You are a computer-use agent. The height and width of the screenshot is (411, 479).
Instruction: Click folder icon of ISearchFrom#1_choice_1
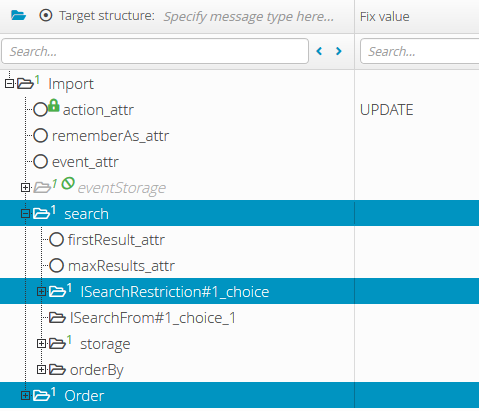pyautogui.click(x=57, y=318)
